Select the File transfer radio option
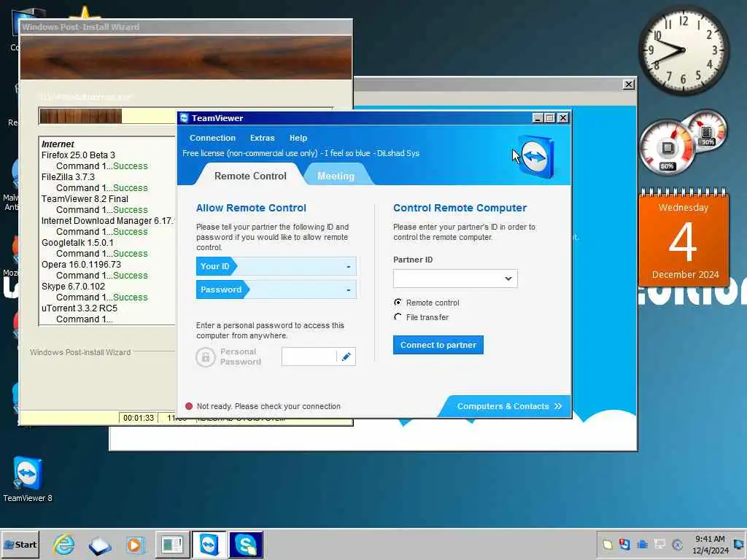The height and width of the screenshot is (560, 747). click(398, 317)
